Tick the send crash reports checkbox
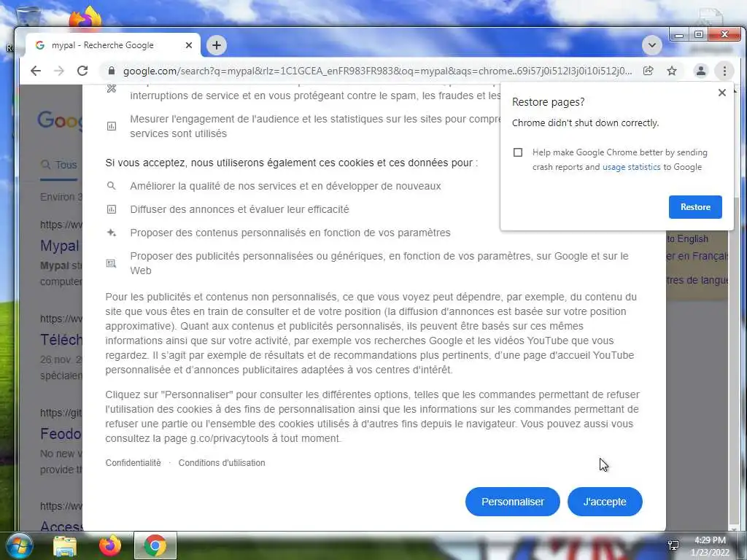747x560 pixels. click(x=518, y=152)
